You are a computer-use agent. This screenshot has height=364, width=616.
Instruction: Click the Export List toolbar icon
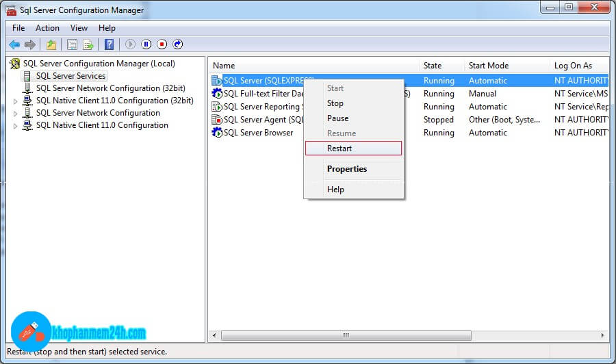tap(88, 44)
